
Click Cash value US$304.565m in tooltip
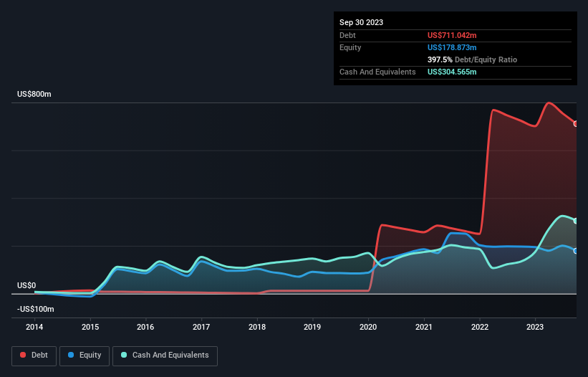[453, 72]
